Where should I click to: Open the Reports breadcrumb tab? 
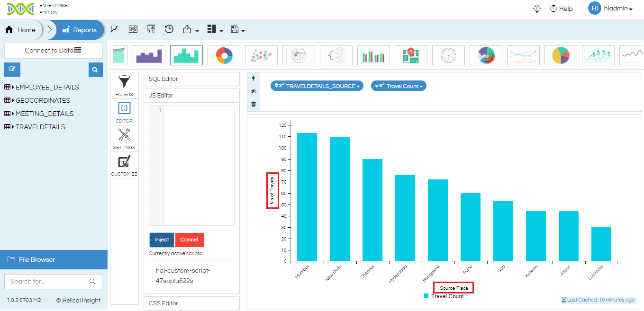80,30
